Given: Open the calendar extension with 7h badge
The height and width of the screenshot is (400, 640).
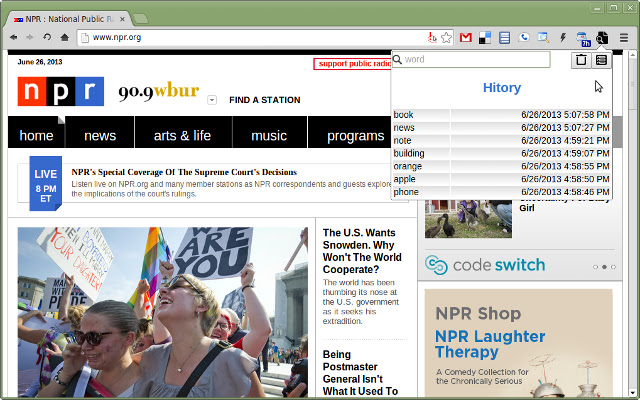Looking at the screenshot, I should 583,39.
